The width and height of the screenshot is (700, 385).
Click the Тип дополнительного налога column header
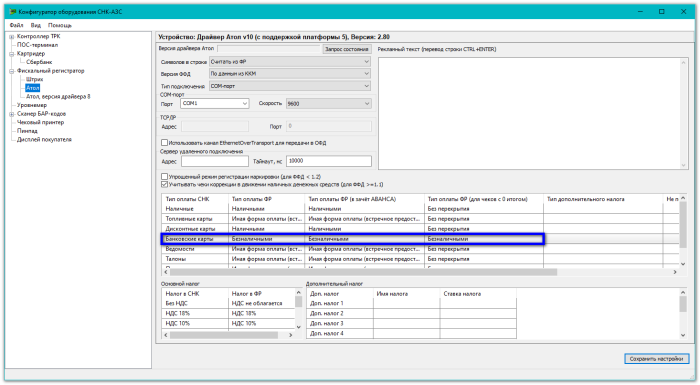[x=603, y=199]
